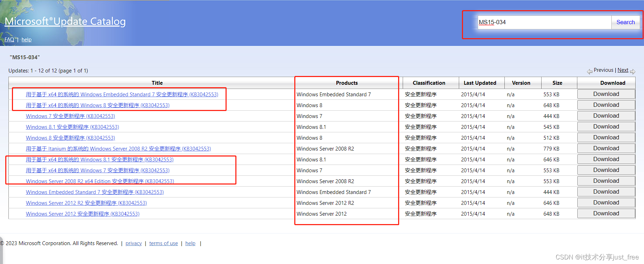Go to the Next results page link

click(x=623, y=70)
